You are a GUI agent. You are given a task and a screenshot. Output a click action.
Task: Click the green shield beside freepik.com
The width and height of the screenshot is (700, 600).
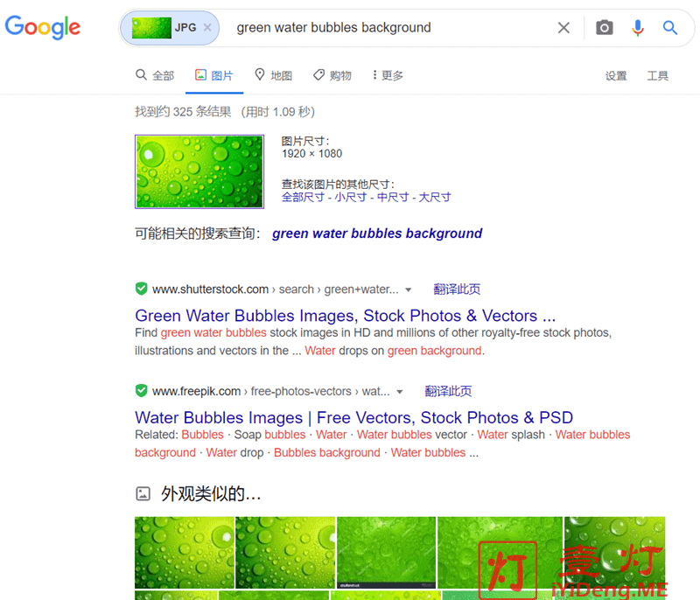point(141,391)
